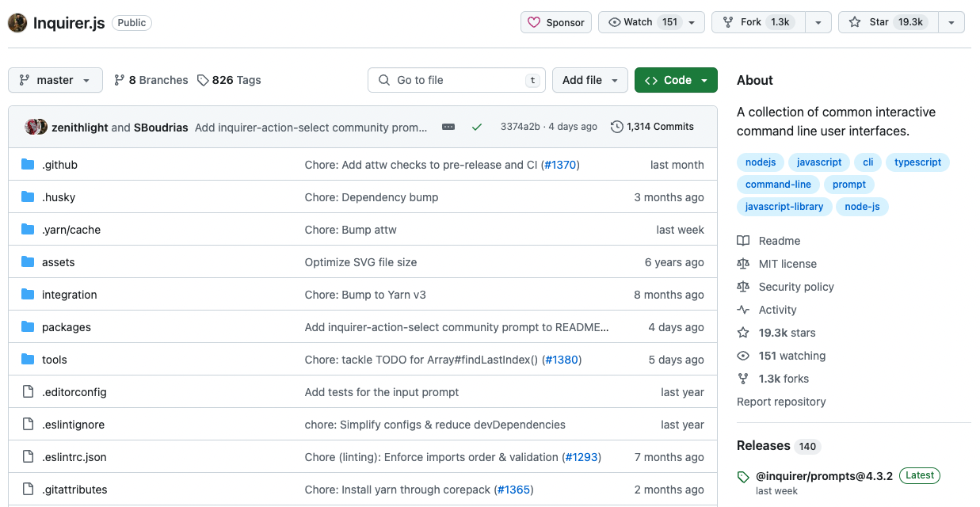The width and height of the screenshot is (980, 507).
Task: Select the typescript topic tag
Action: coord(917,162)
